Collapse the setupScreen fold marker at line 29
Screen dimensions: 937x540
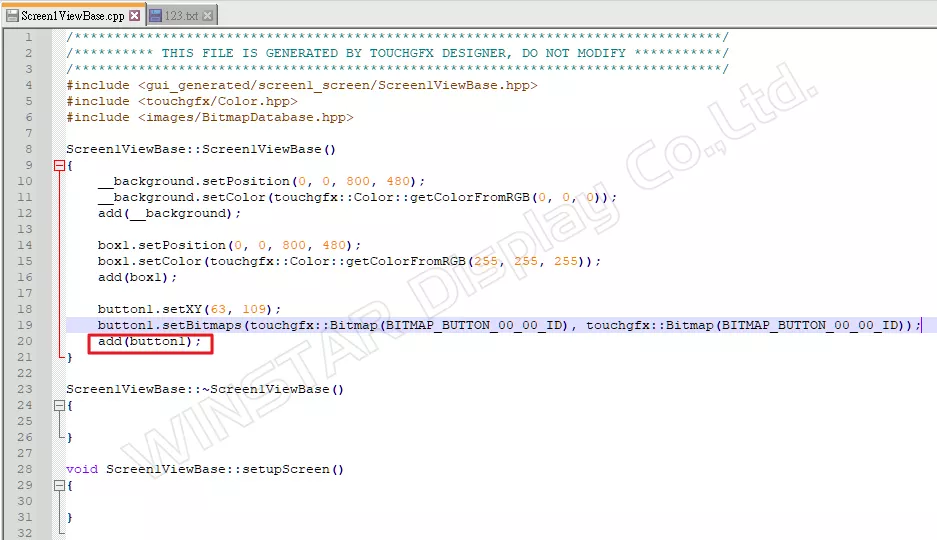point(59,486)
